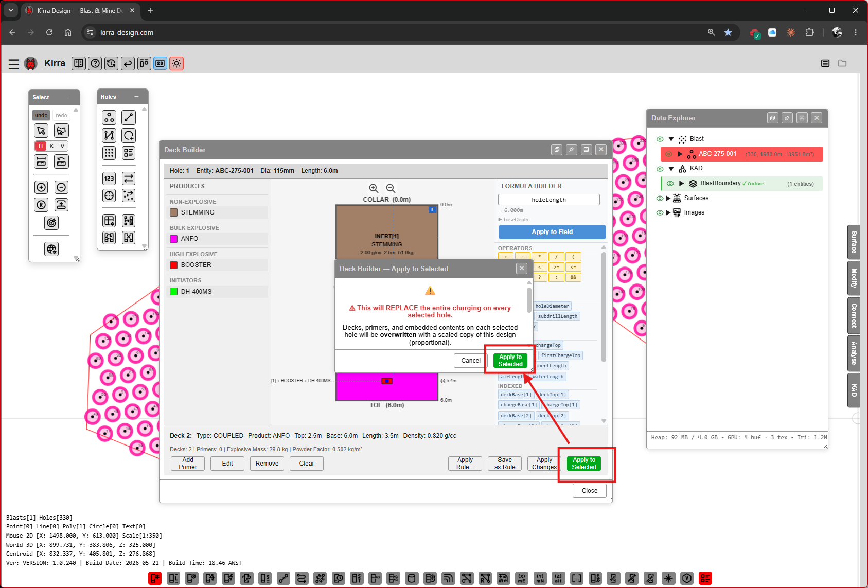Image resolution: width=868 pixels, height=588 pixels.
Task: Collapse the Select tool panel
Action: pos(67,97)
